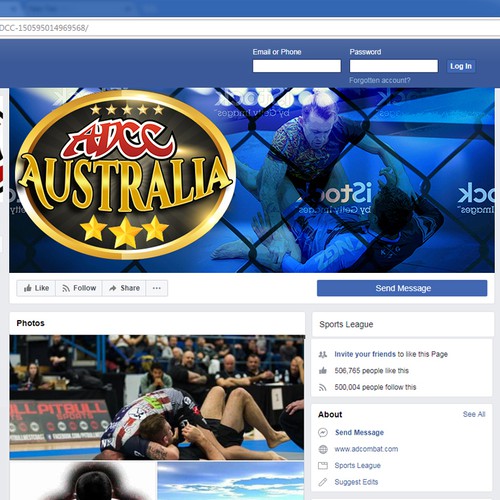Focus the Email or Phone field
Screen dimensions: 500x500
(x=297, y=66)
